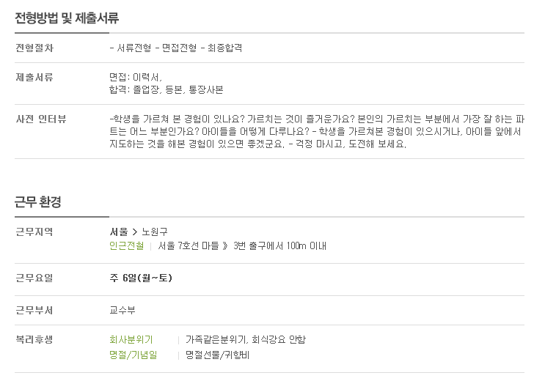545x392 pixels.
Task: Click the 서류전형 - 면접전형 - 최종합격 text
Action: [176, 48]
